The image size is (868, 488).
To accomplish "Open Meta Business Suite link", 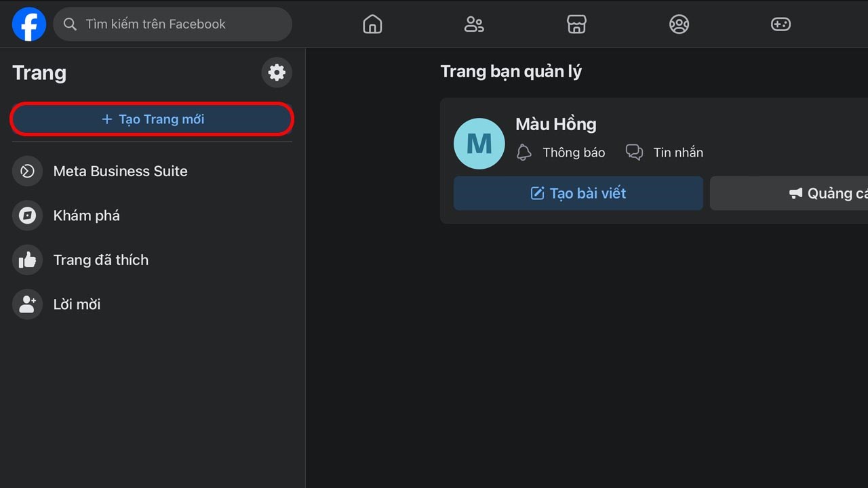I will coord(121,171).
